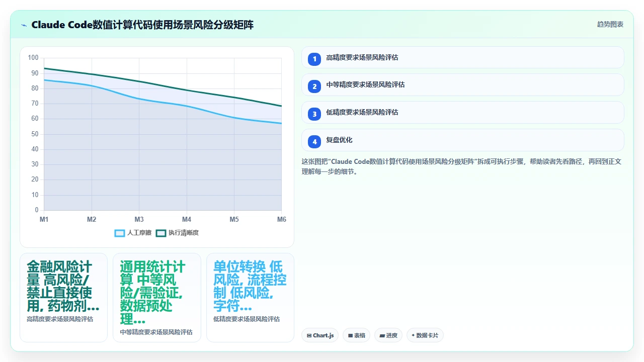Click the 人工摩擦 legend label
Image resolution: width=644 pixels, height=362 pixels.
(x=139, y=233)
